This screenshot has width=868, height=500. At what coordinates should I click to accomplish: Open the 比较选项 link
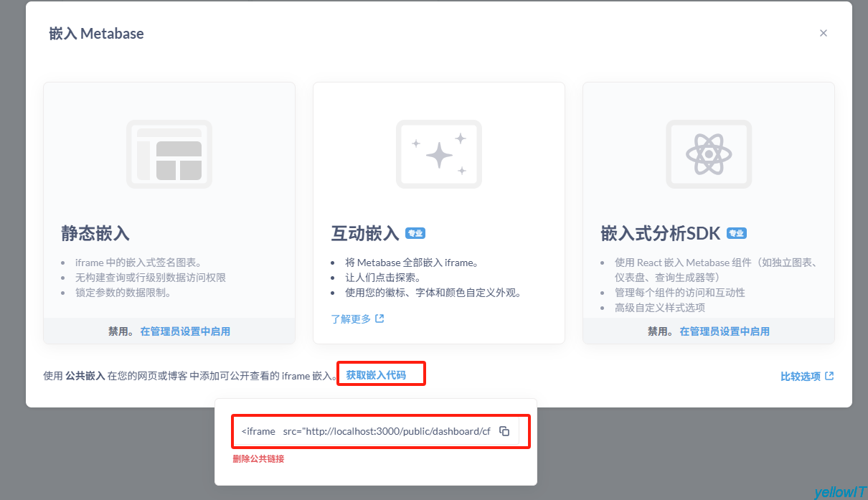click(x=800, y=376)
